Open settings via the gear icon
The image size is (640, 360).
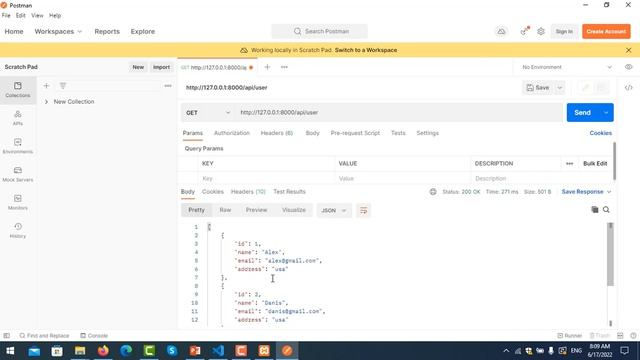click(x=541, y=31)
